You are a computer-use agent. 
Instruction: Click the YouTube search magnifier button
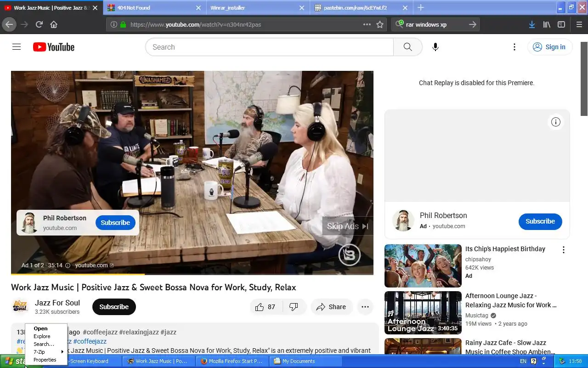click(407, 47)
